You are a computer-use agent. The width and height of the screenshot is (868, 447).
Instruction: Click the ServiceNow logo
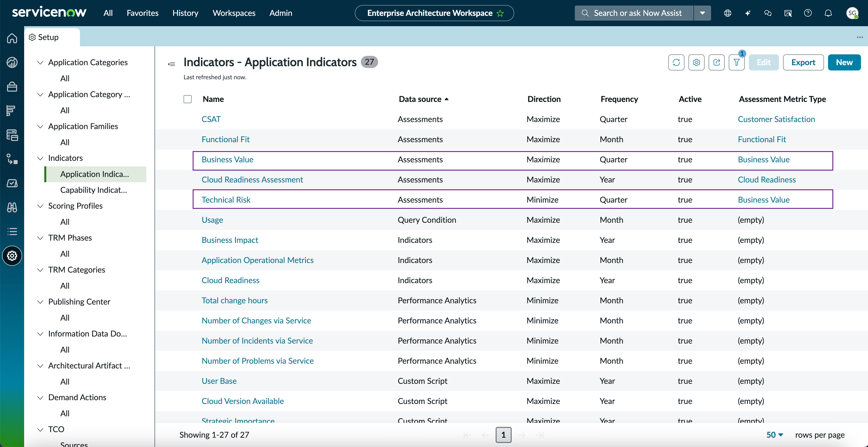point(49,13)
